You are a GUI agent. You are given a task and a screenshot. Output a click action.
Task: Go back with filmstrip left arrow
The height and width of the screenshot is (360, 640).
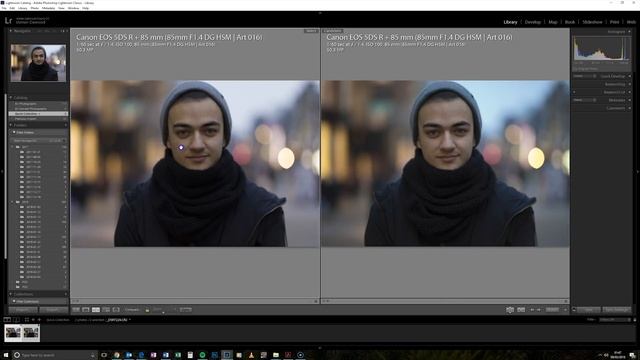33,320
